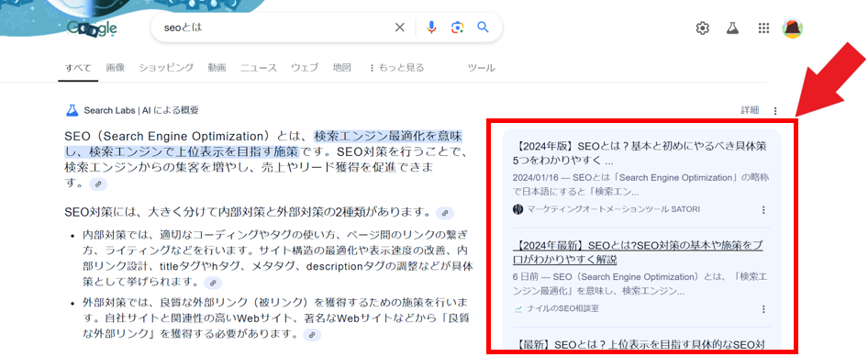Click the ナイルのSEO相談室 favicon

(518, 309)
